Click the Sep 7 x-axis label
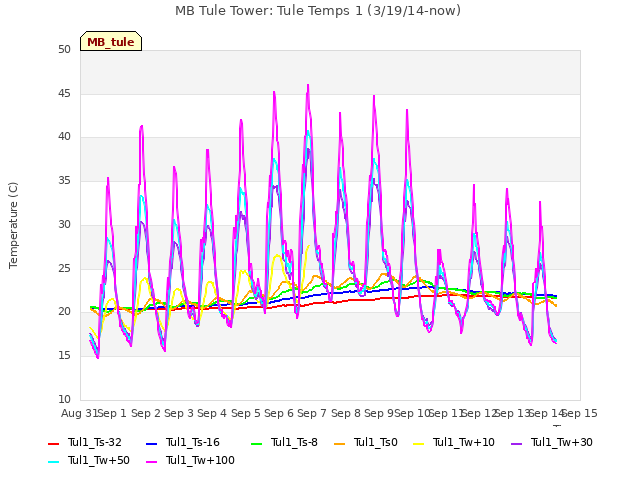640x480 pixels. [312, 413]
